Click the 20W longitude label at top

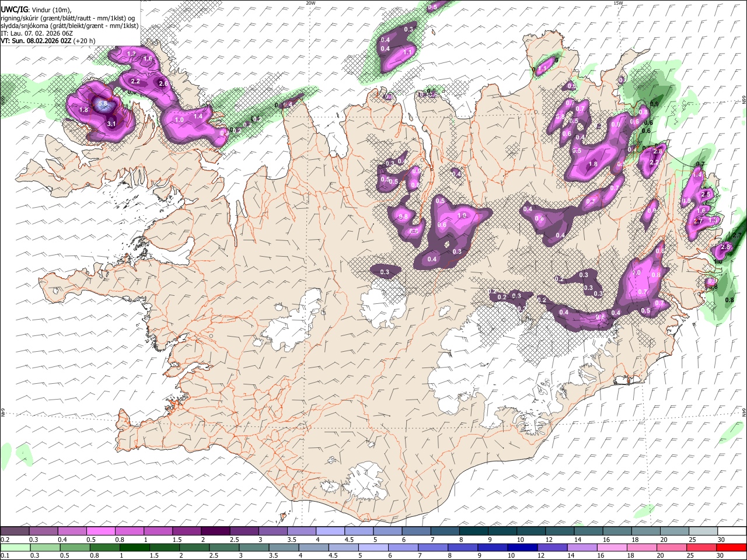310,3
